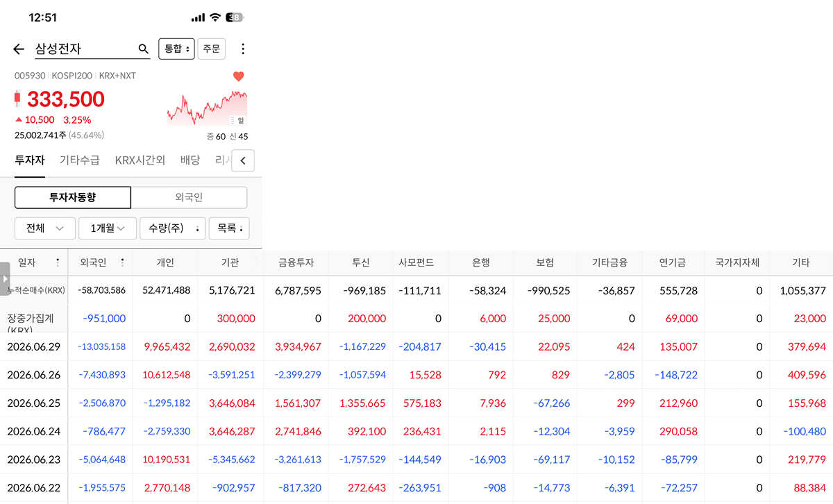The image size is (833, 504).
Task: Switch to the 투자자 tab
Action: (x=30, y=160)
